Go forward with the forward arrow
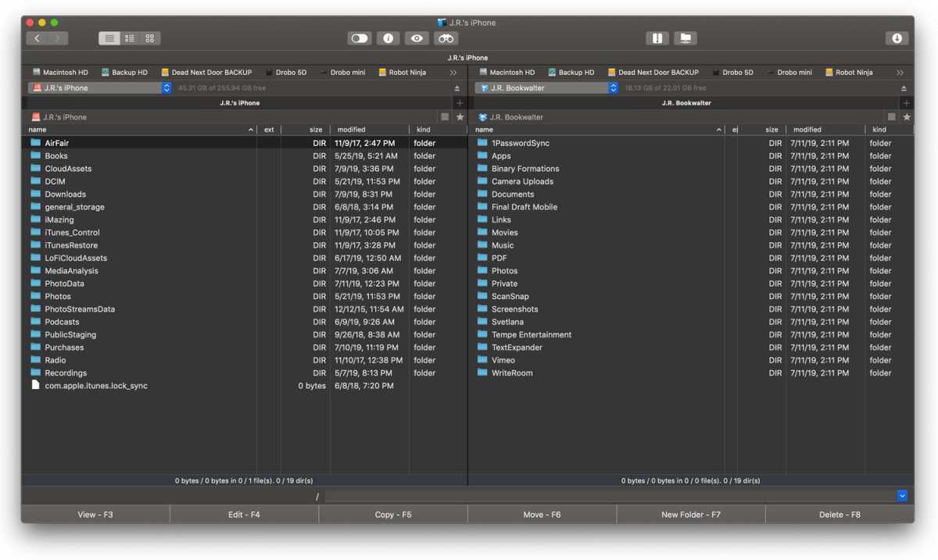The image size is (938, 560). pyautogui.click(x=58, y=38)
